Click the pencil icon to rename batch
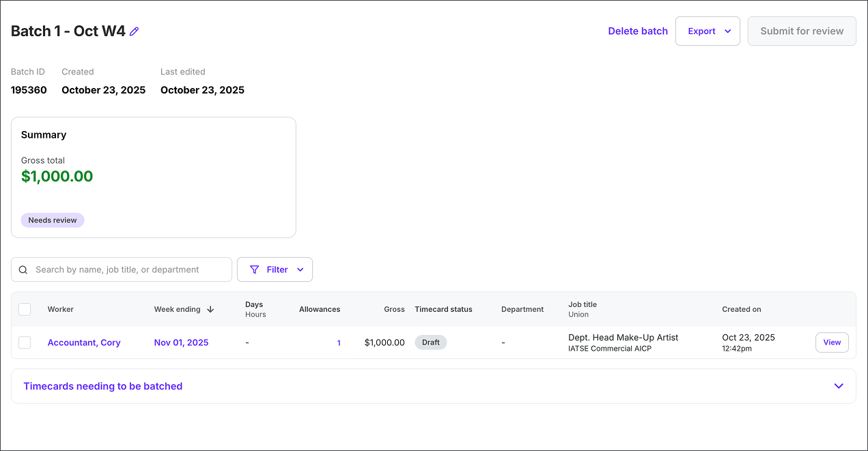This screenshot has height=451, width=868. [135, 31]
